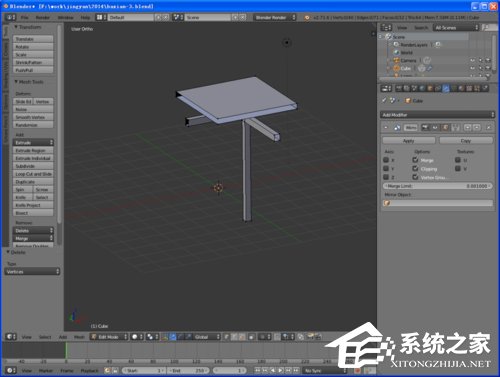The width and height of the screenshot is (500, 377).
Task: Collapse the Transform panel
Action: [x=16, y=27]
